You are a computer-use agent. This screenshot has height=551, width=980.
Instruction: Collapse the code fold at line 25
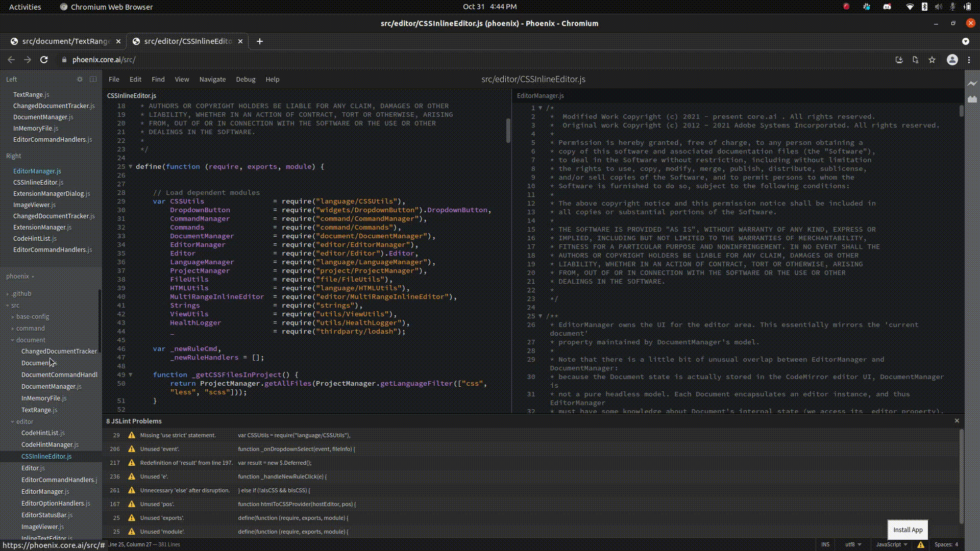tap(131, 166)
